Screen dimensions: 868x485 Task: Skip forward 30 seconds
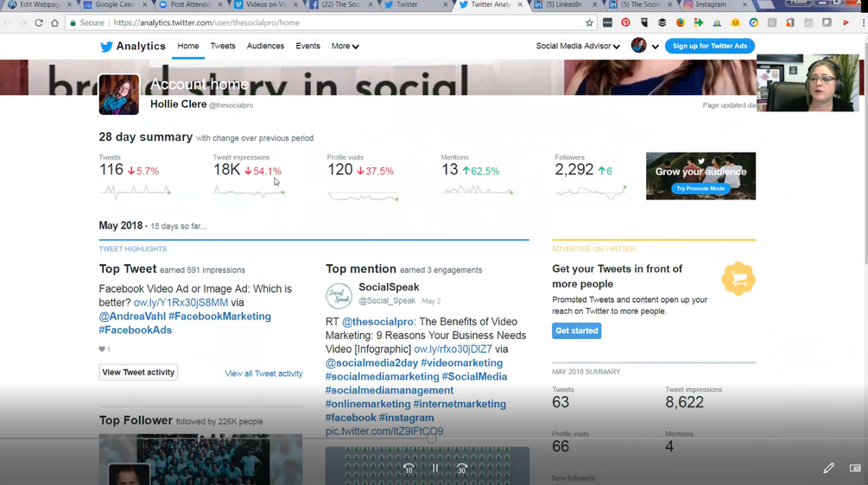(461, 469)
